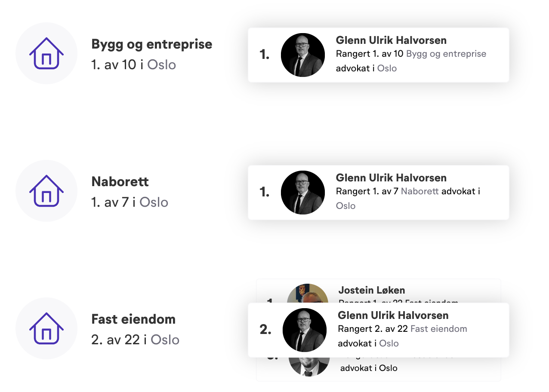Screen dimensions: 549x392
Task: Open the Naborett section heading
Action: [x=120, y=181]
